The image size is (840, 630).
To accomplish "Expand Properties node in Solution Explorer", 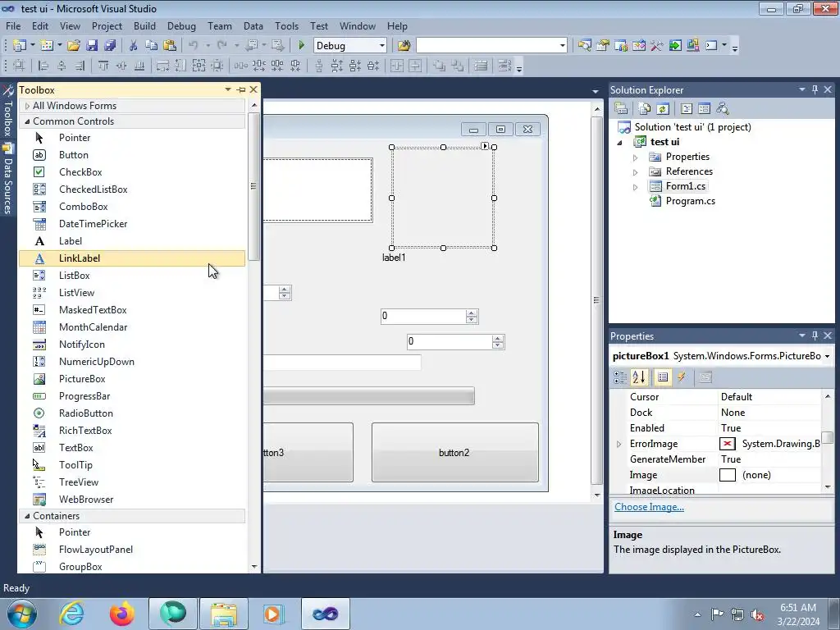I will (636, 157).
